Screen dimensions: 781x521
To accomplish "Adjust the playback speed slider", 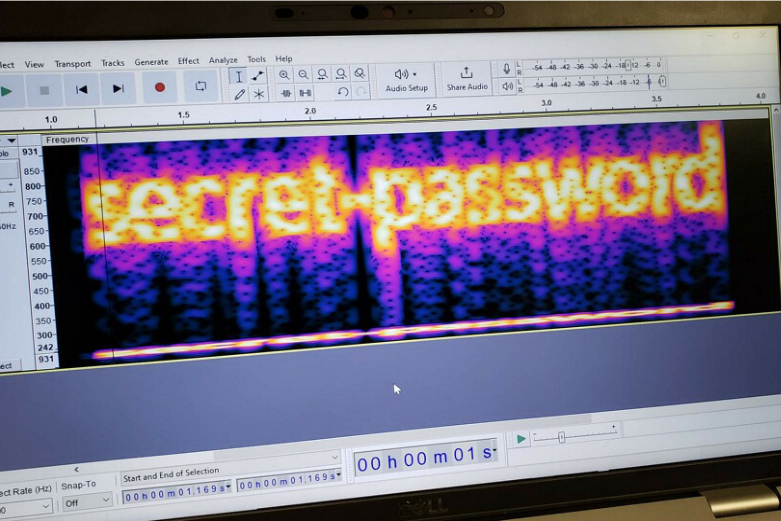I will click(x=562, y=437).
